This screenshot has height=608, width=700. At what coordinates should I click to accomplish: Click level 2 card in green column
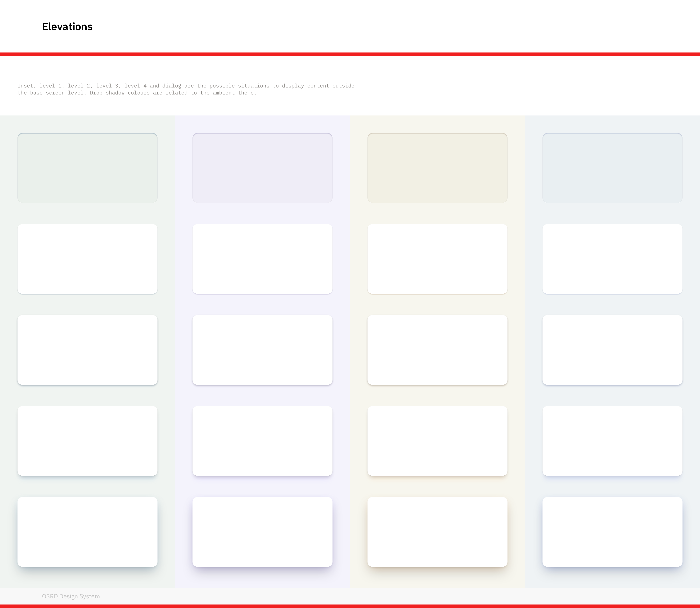[x=87, y=350]
